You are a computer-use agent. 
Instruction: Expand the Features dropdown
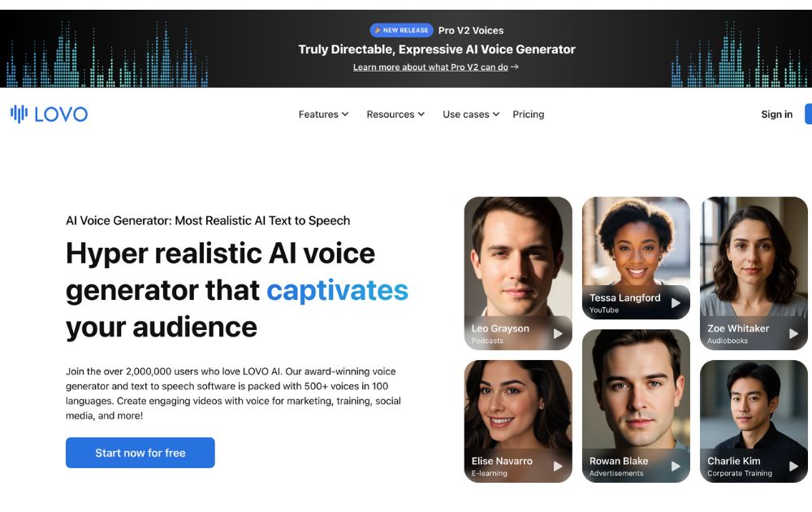(x=322, y=114)
